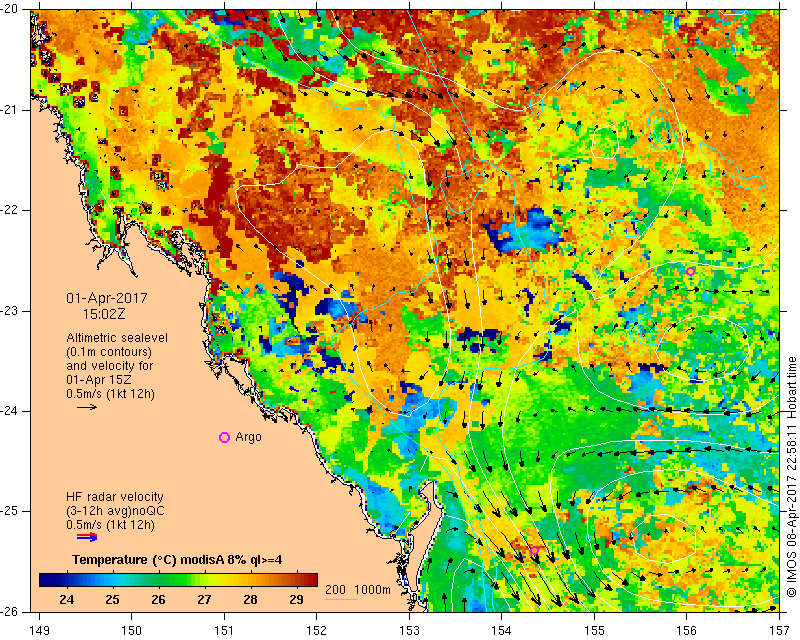Click the red and blue HF radar arrow

click(87, 536)
